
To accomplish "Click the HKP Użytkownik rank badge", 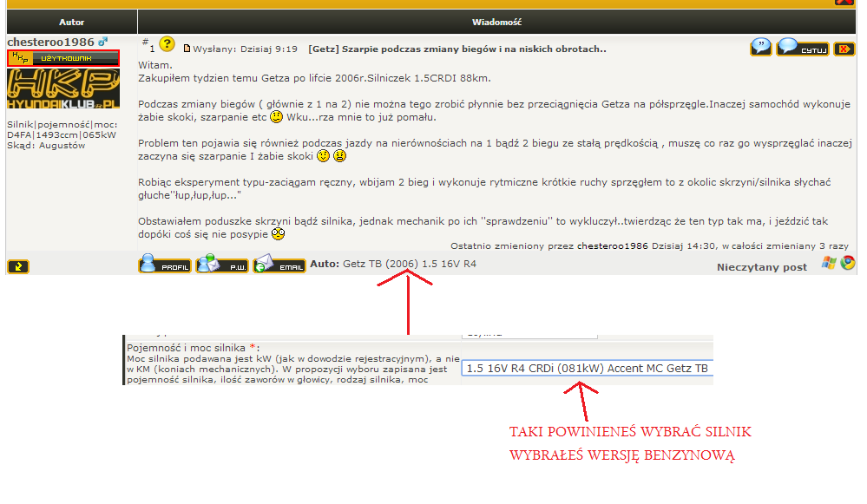I will tap(63, 58).
